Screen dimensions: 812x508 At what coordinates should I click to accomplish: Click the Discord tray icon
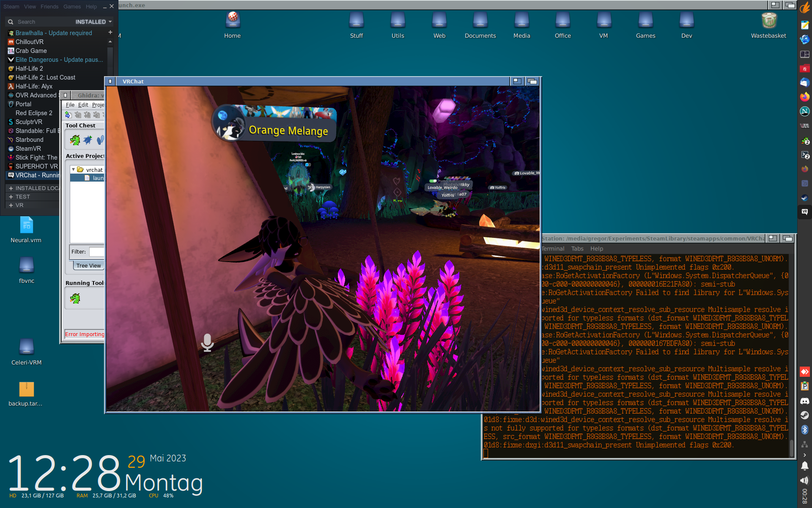804,400
